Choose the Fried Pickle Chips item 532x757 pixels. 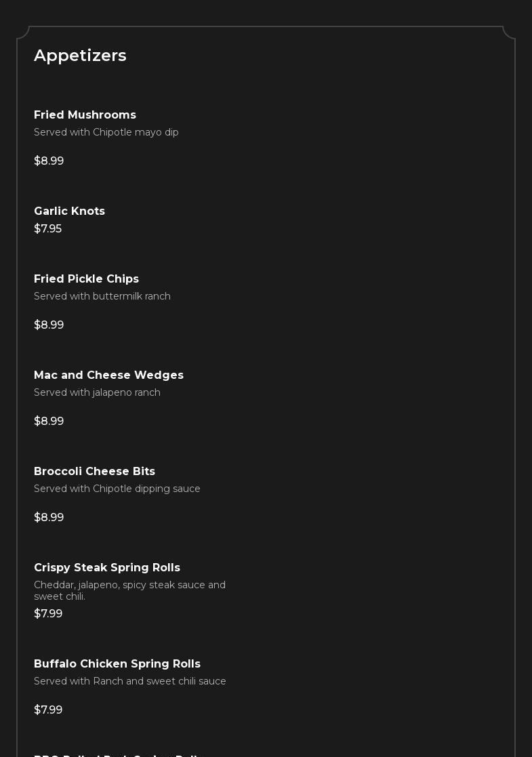coord(86,279)
